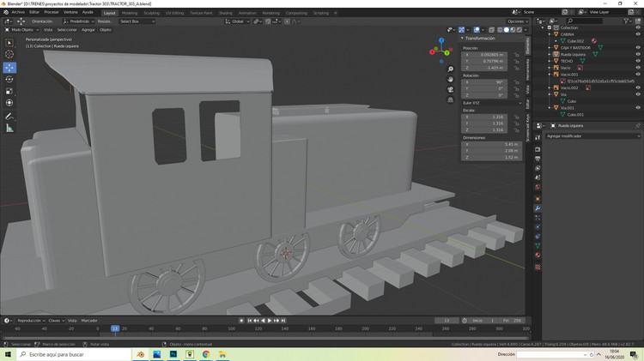Switch to the Modeling workspace tab
This screenshot has height=361, width=644.
(130, 13)
